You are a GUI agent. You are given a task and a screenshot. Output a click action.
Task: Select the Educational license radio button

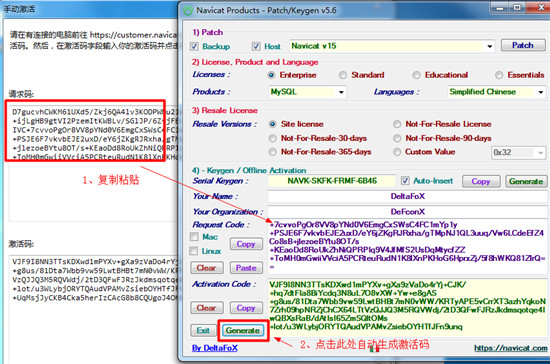(416, 75)
